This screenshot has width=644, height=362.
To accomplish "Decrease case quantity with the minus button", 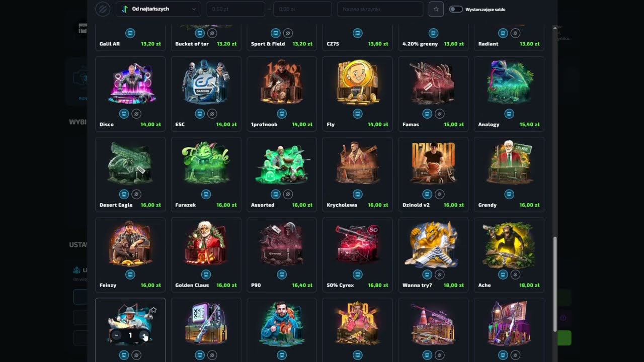I will (x=117, y=335).
